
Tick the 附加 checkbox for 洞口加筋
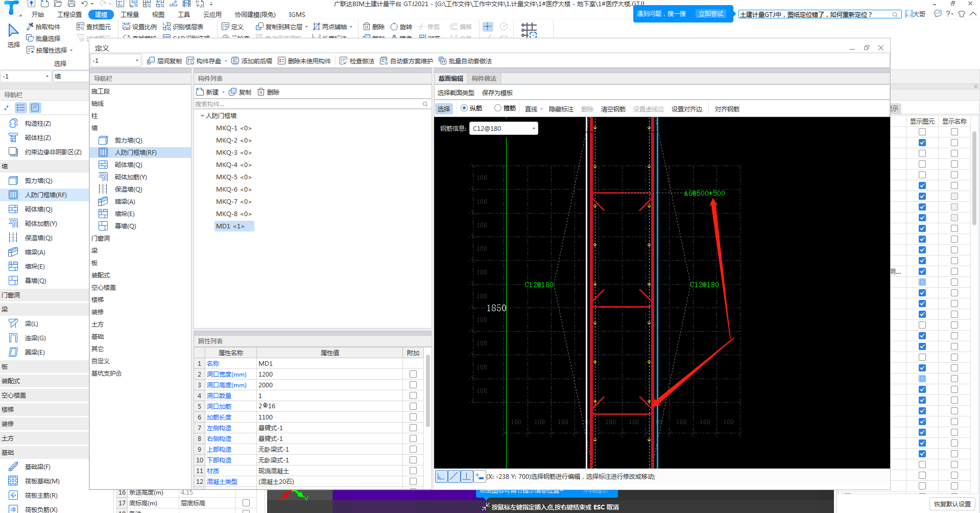tap(413, 406)
